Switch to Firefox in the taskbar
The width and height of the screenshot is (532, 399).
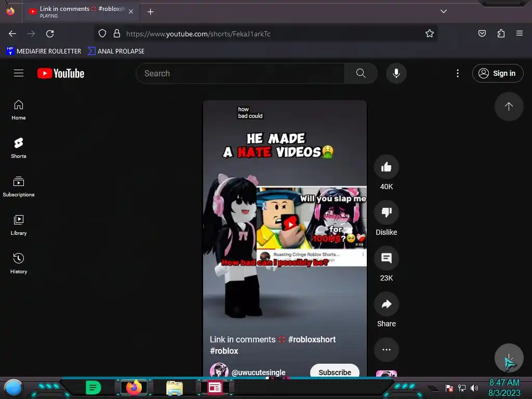coord(134,388)
